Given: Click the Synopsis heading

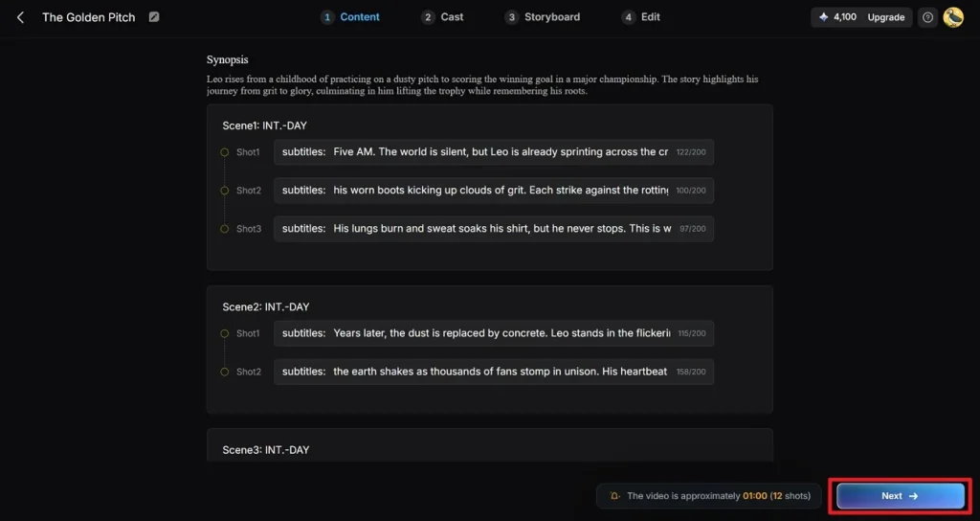Looking at the screenshot, I should point(228,59).
